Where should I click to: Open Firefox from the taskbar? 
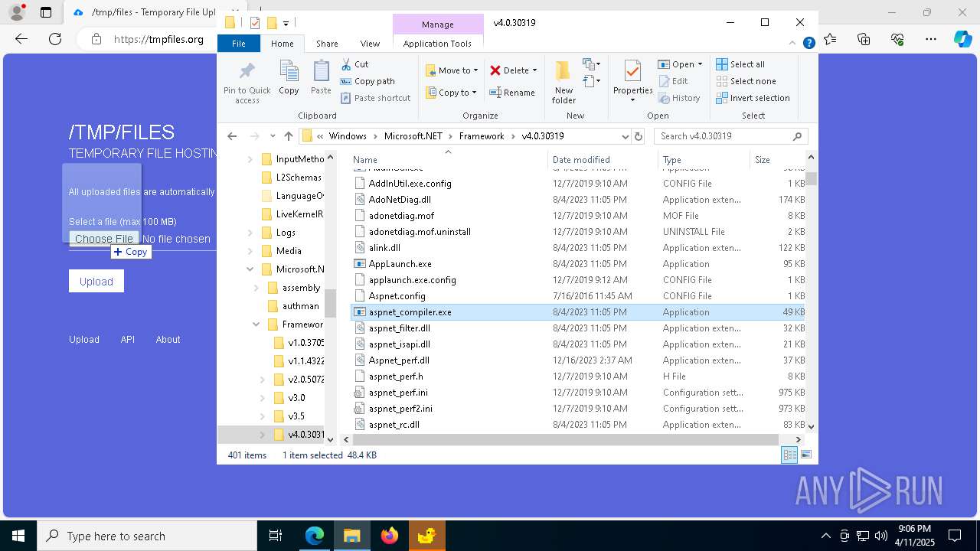[390, 536]
